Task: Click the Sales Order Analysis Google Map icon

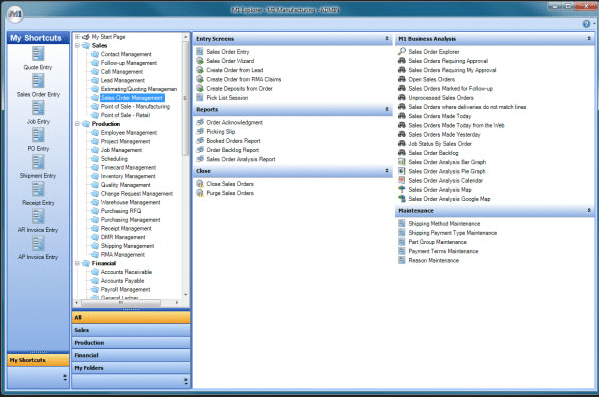Action: 401,199
